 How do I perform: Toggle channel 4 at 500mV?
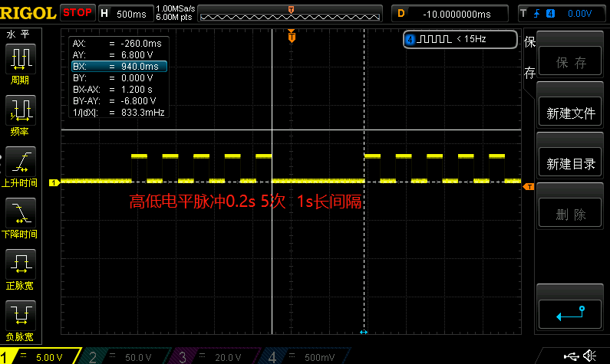pyautogui.click(x=303, y=356)
